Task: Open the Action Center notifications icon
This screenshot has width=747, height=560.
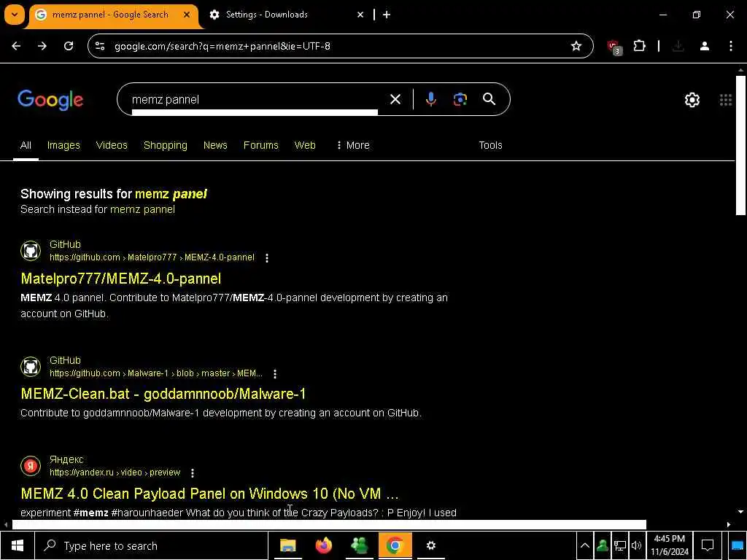Action: tap(708, 545)
